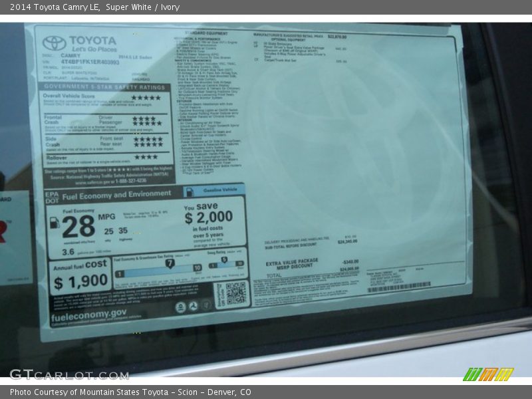Click the Annual fuel cost $1,900 box
This screenshot has width=532, height=399.
[x=80, y=275]
